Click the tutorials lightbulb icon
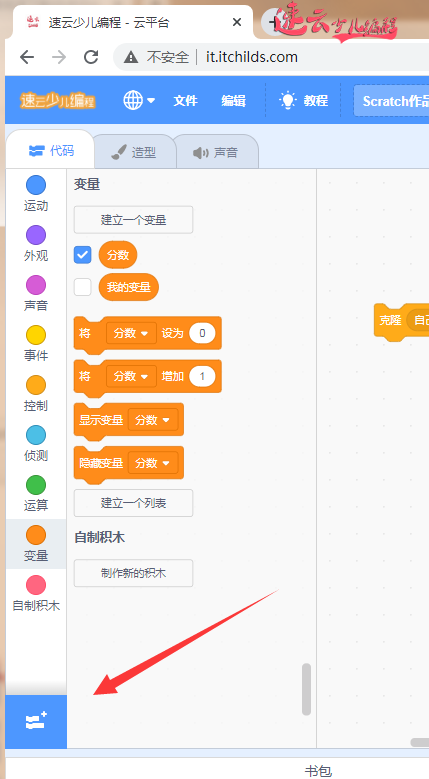 click(288, 100)
